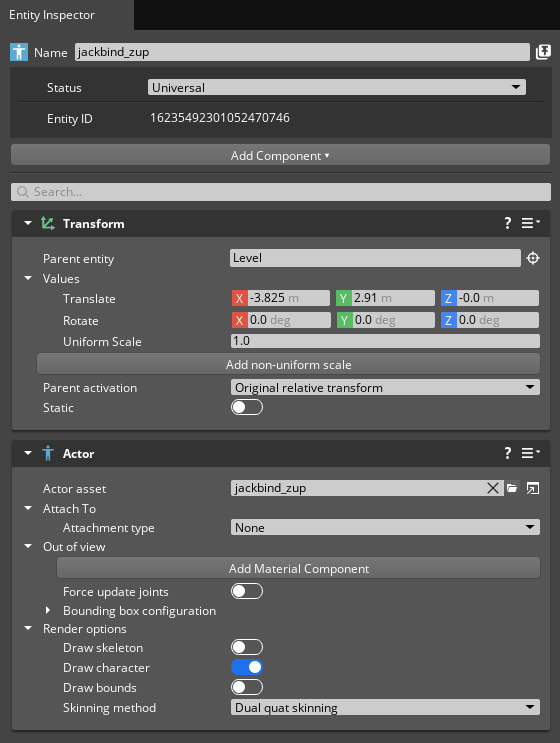Browse for an actor asset folder icon
The height and width of the screenshot is (743, 560).
512,488
